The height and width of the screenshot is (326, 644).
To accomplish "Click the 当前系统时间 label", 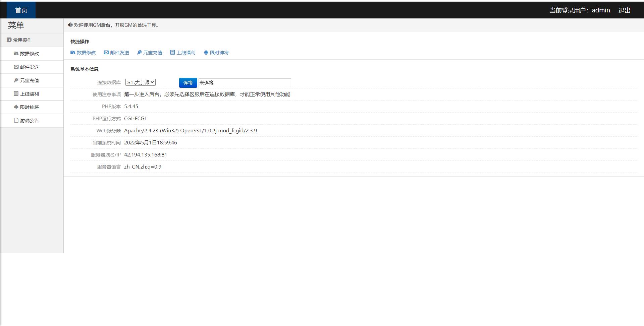I will tap(107, 143).
